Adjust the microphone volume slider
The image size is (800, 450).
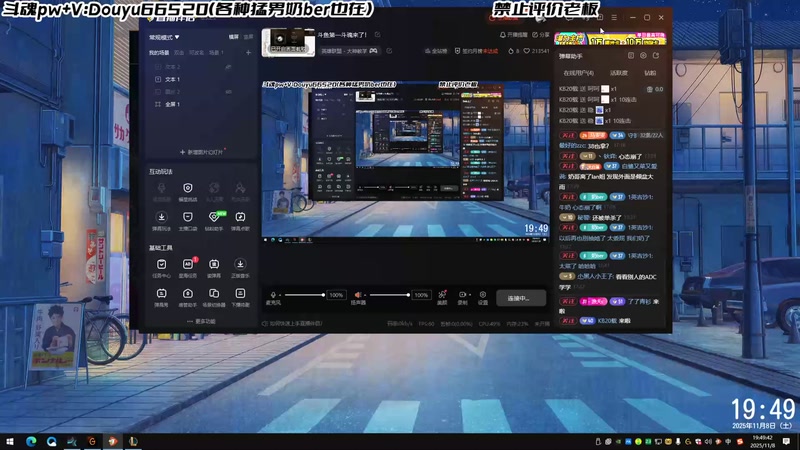(x=305, y=295)
